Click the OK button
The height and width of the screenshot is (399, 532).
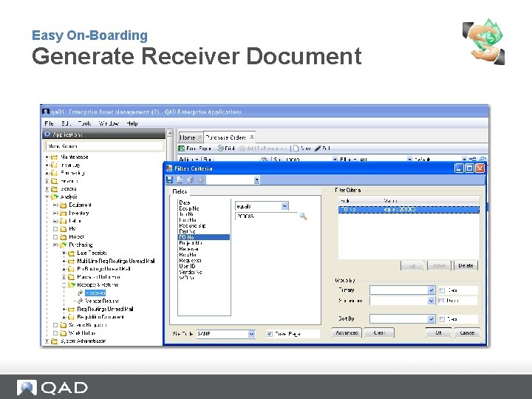[438, 332]
